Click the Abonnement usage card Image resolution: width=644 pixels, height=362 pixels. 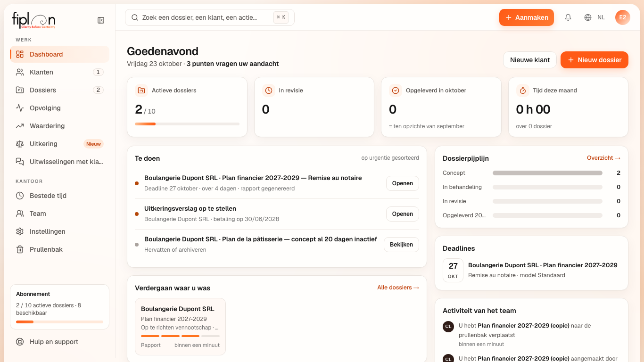[x=59, y=307]
